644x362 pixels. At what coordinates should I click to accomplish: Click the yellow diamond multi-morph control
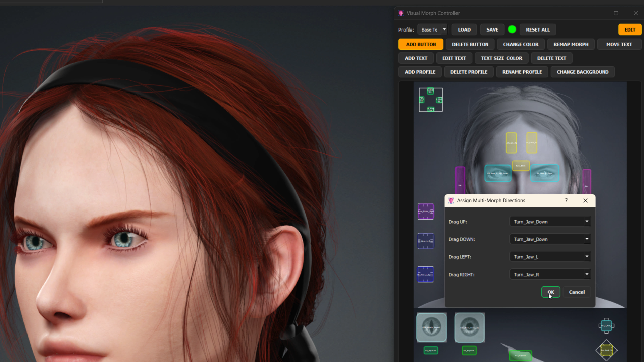click(606, 350)
